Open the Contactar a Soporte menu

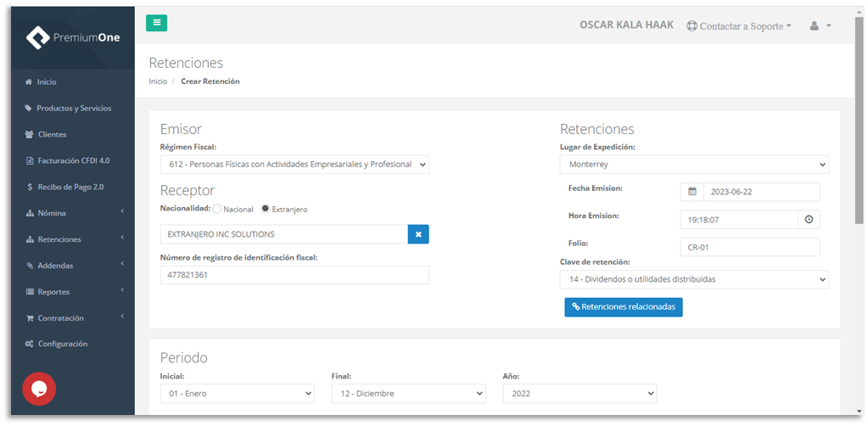738,26
